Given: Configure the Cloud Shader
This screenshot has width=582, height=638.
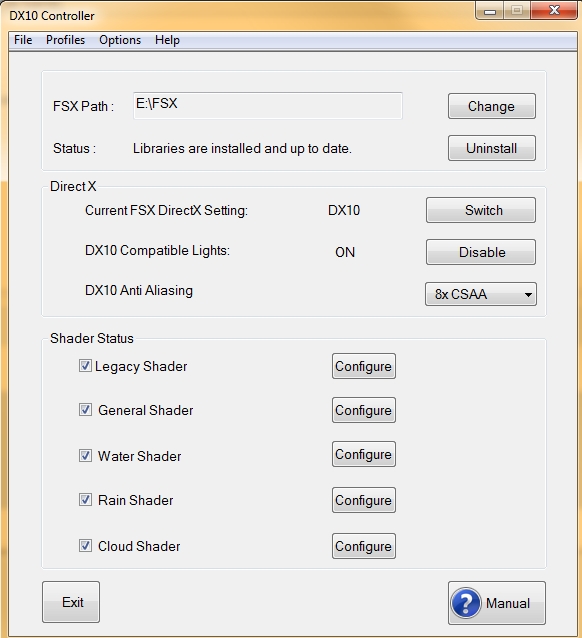Looking at the screenshot, I should [363, 546].
